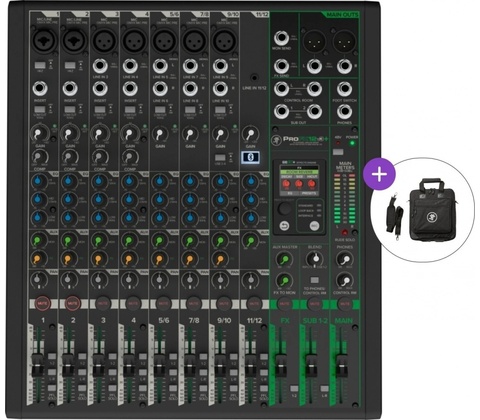
Task: Click the left main out XLR connector
Action: [314, 42]
